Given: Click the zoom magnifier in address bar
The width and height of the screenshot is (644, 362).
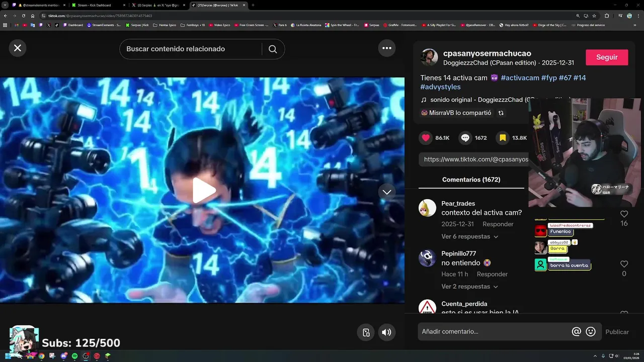Looking at the screenshot, I should [x=578, y=16].
